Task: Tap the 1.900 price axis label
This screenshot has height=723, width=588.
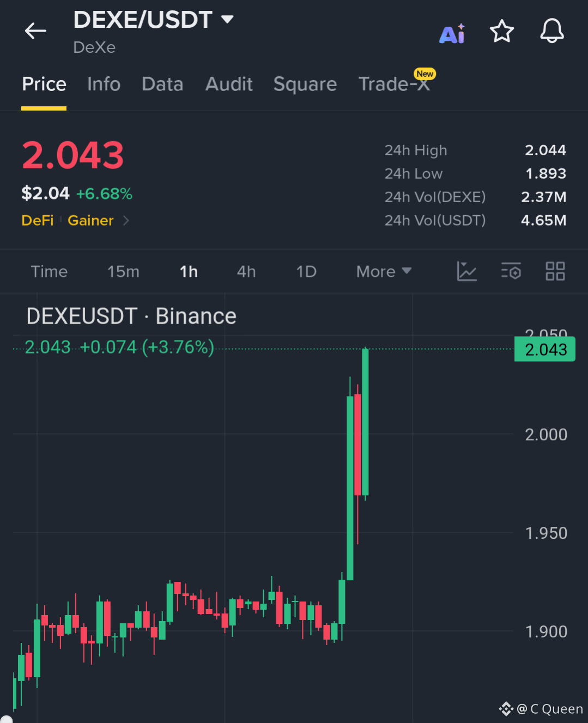Action: [x=546, y=631]
